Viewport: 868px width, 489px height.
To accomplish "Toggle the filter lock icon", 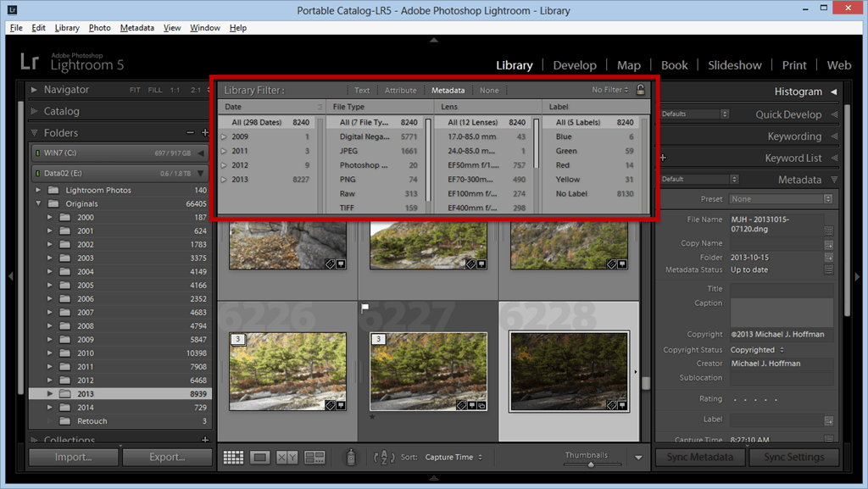I will coord(641,89).
